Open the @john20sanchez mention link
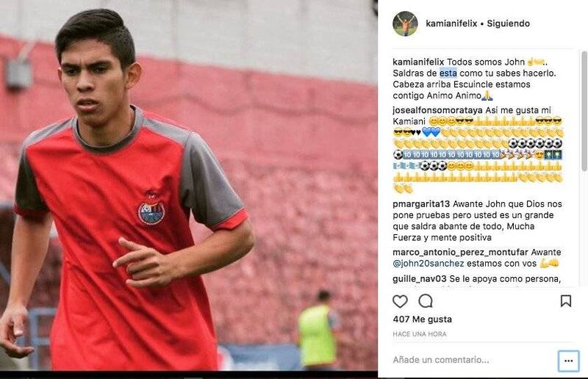This screenshot has width=588, height=379. click(x=429, y=264)
